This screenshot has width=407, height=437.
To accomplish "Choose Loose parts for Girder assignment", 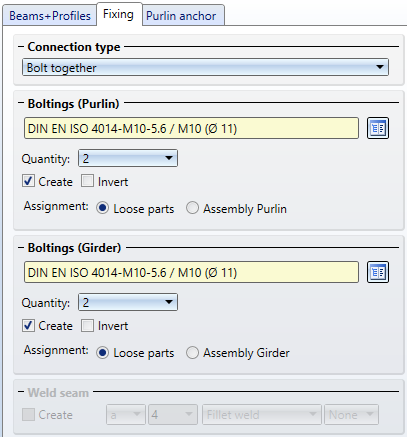I will (x=102, y=352).
